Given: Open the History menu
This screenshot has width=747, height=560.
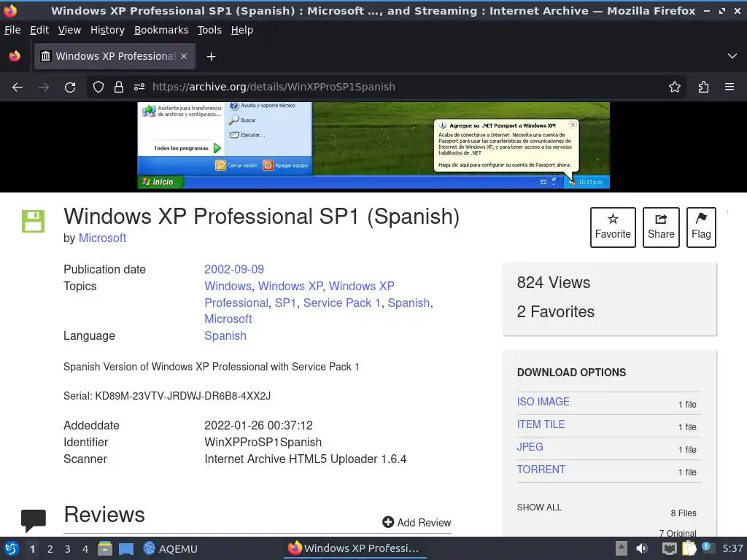Looking at the screenshot, I should [x=108, y=30].
